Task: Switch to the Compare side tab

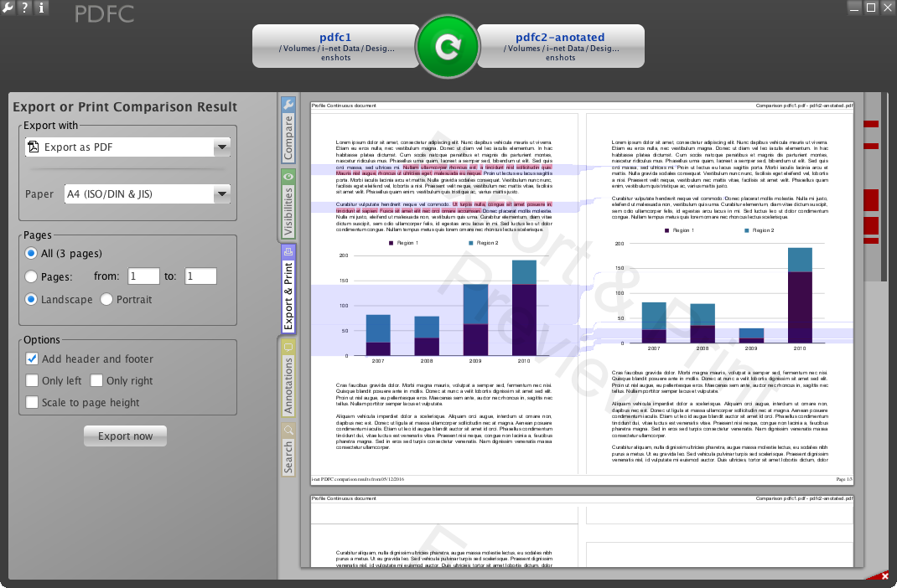Action: (x=288, y=130)
